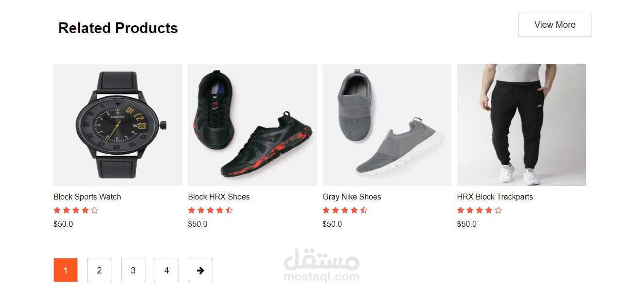Go to page 2
Image resolution: width=644 pixels, height=289 pixels.
99,270
